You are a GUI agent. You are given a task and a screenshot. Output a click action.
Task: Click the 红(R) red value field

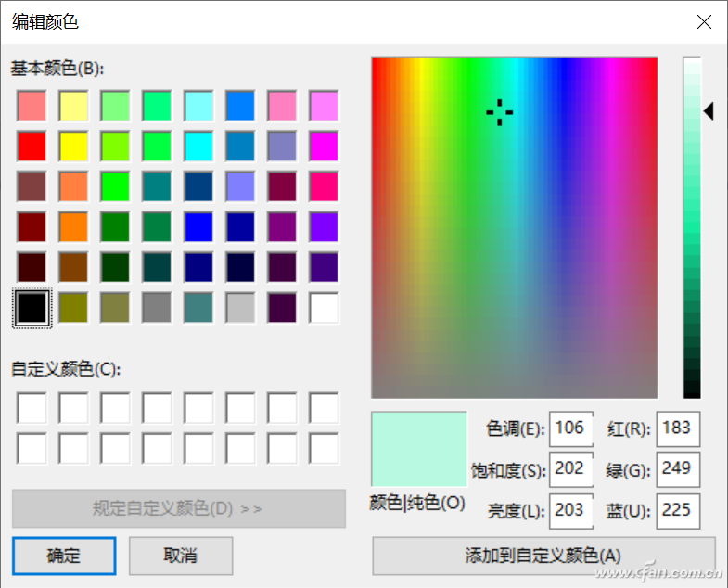pyautogui.click(x=678, y=428)
